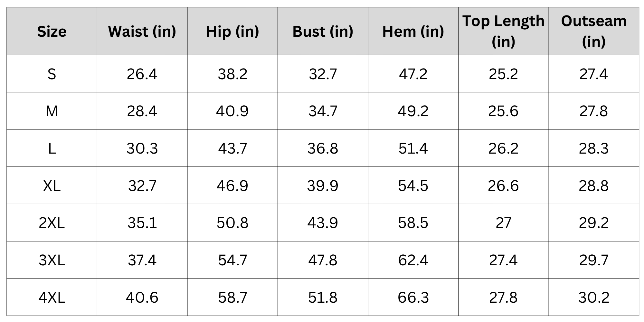The width and height of the screenshot is (644, 322).
Task: Select waist value 37.4 in 3XL row
Action: tap(142, 260)
